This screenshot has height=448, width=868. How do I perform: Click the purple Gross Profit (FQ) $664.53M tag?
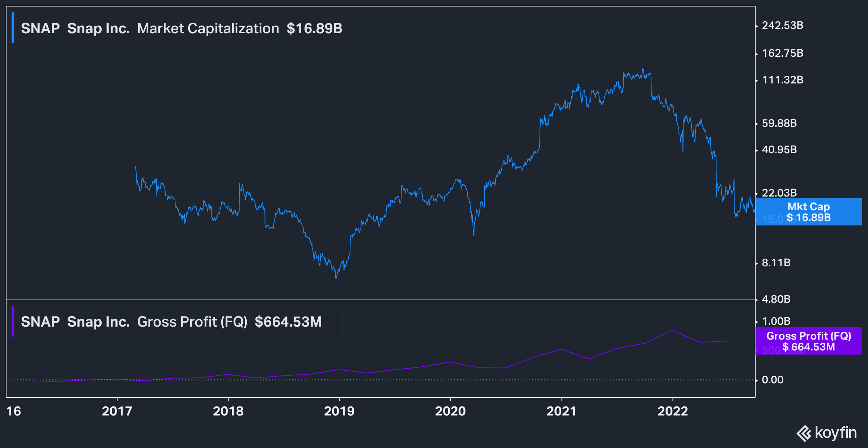[809, 341]
